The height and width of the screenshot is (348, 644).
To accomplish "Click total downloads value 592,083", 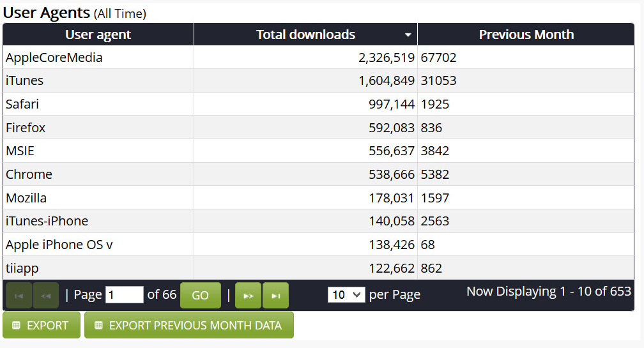I will [392, 128].
